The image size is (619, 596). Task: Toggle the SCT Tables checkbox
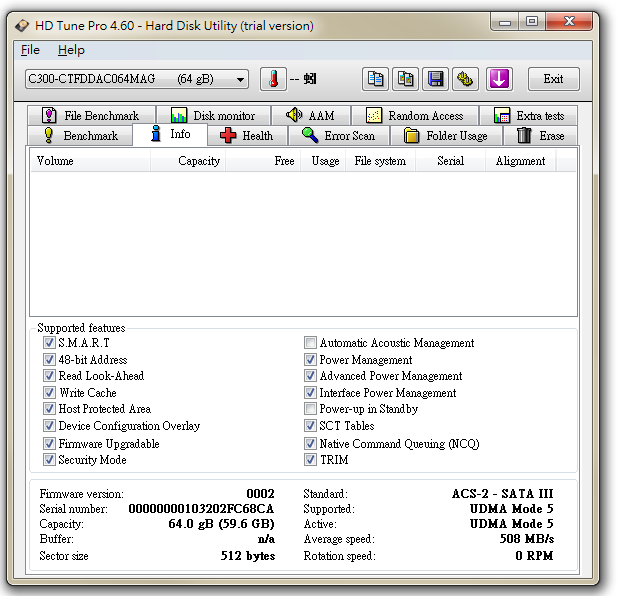[x=310, y=425]
